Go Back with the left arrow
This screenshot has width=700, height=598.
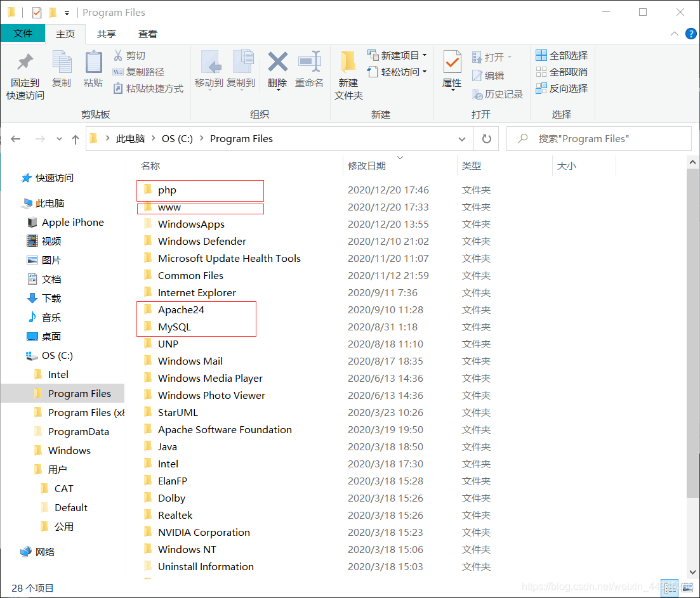16,139
